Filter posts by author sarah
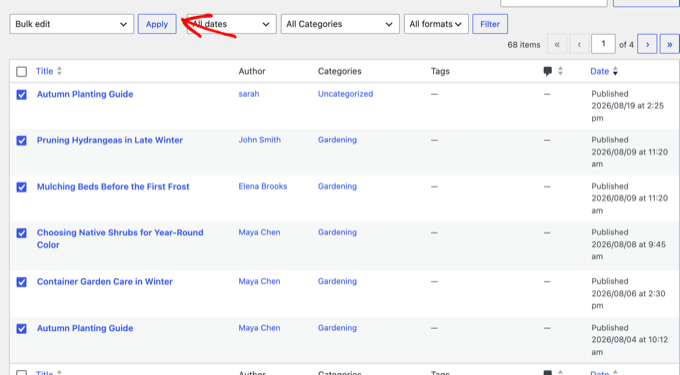 point(249,94)
